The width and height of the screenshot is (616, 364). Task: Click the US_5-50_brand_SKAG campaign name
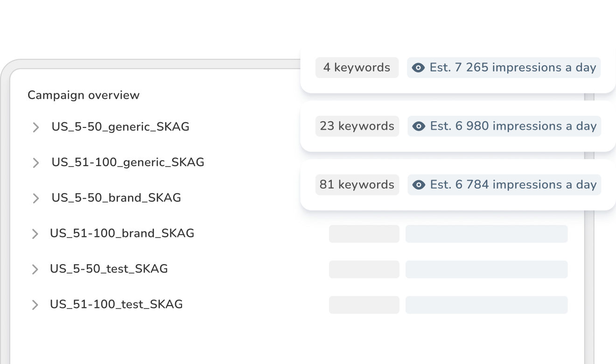116,198
